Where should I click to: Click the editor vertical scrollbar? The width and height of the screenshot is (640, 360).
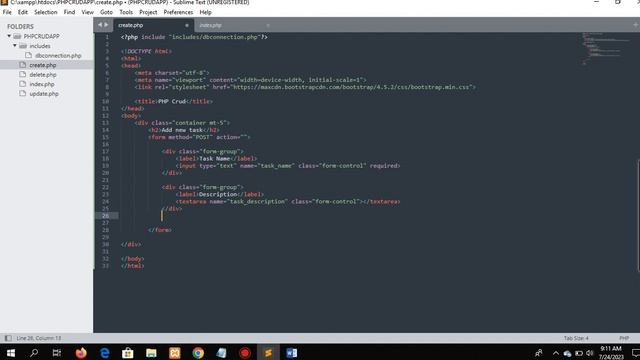pyautogui.click(x=638, y=215)
